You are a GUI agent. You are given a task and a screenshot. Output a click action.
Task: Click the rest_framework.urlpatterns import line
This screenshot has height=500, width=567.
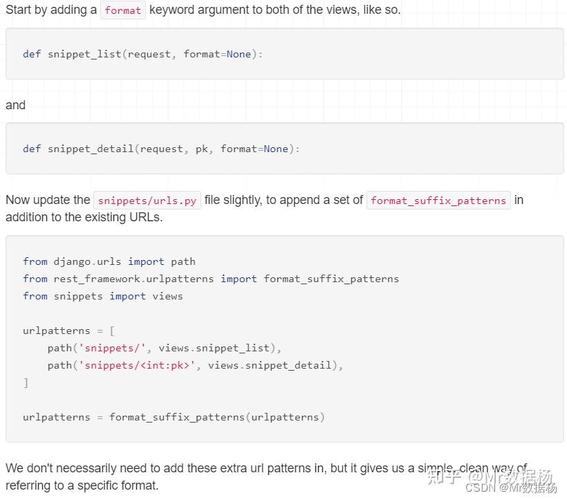[211, 279]
